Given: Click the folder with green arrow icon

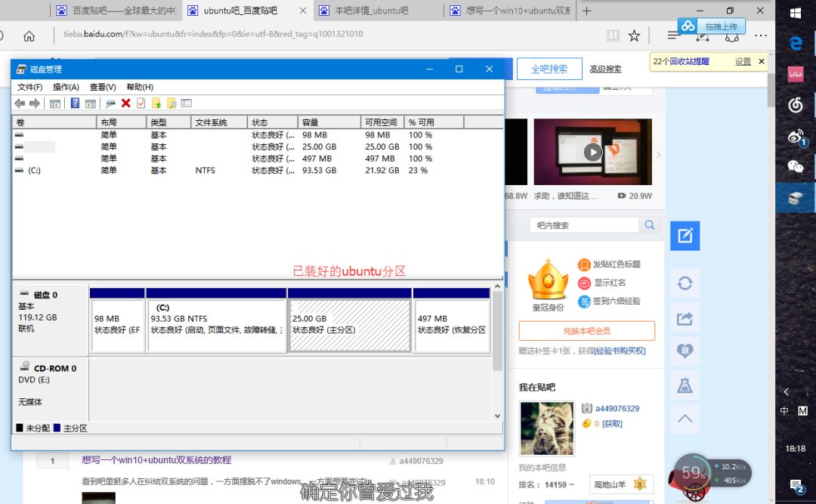Looking at the screenshot, I should click(x=156, y=104).
